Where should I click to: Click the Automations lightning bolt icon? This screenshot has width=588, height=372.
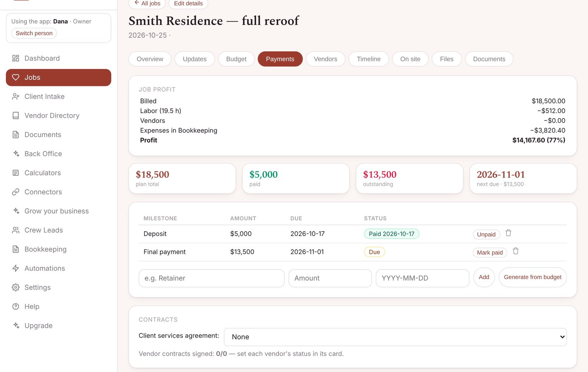[15, 268]
